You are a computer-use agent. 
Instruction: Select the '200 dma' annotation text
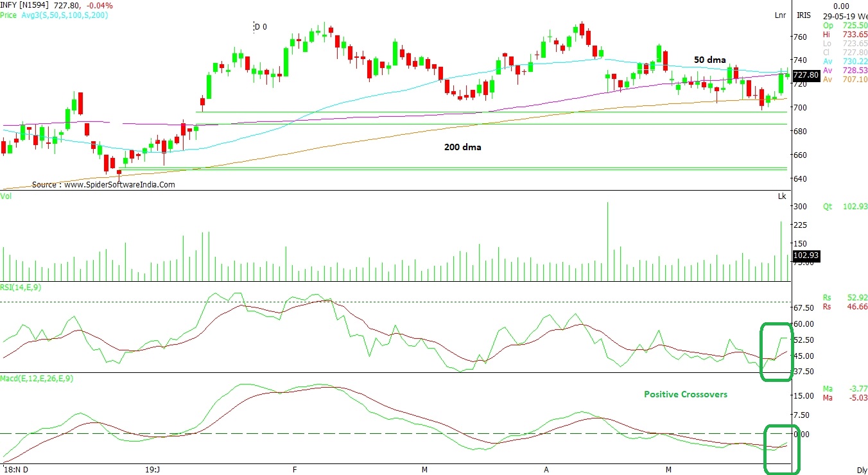click(462, 147)
